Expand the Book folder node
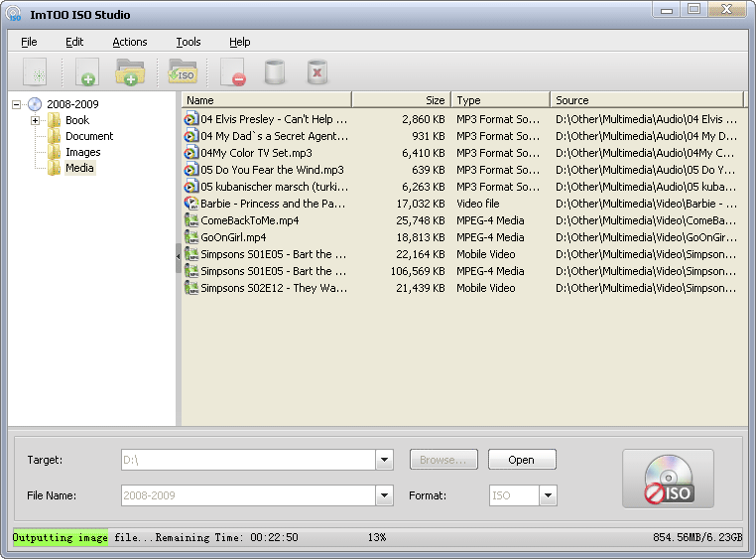Image resolution: width=756 pixels, height=559 pixels. click(x=35, y=120)
